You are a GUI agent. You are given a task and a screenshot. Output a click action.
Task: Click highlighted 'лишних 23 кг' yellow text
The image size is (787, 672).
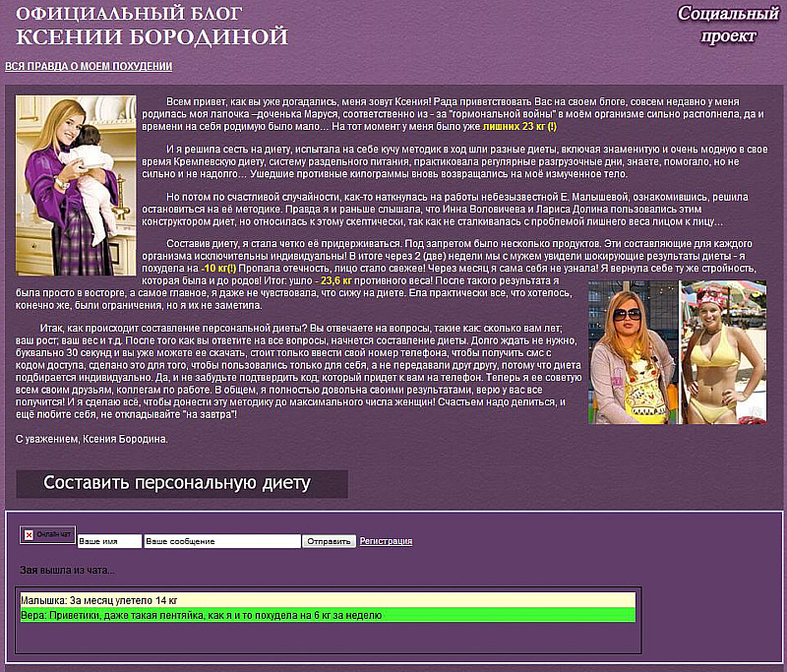[x=519, y=127]
